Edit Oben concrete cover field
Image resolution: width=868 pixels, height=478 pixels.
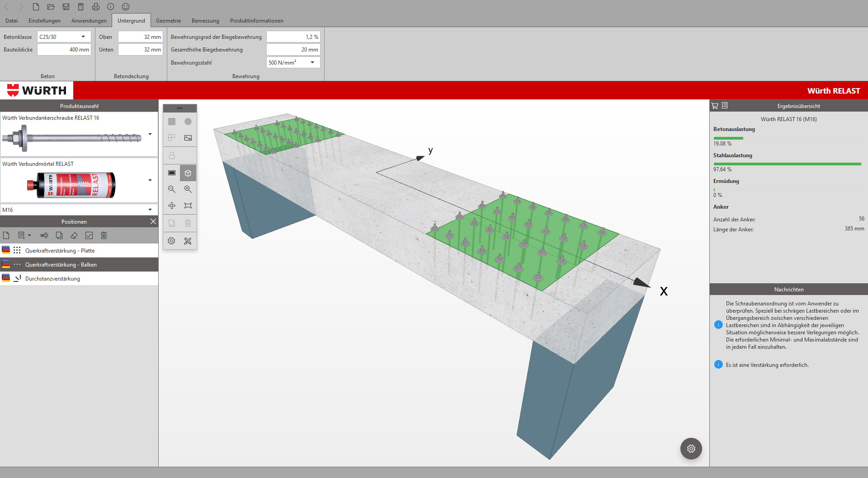[x=141, y=37]
